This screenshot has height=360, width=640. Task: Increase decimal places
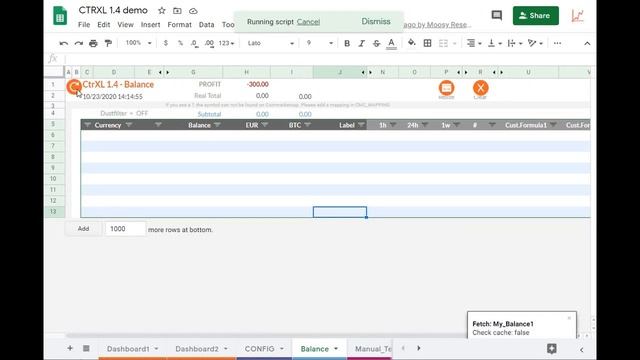[209, 43]
